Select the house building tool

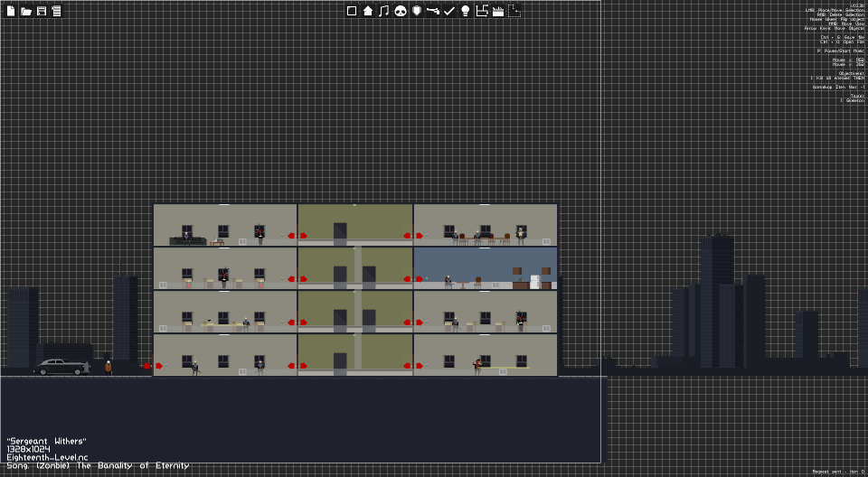click(x=368, y=11)
